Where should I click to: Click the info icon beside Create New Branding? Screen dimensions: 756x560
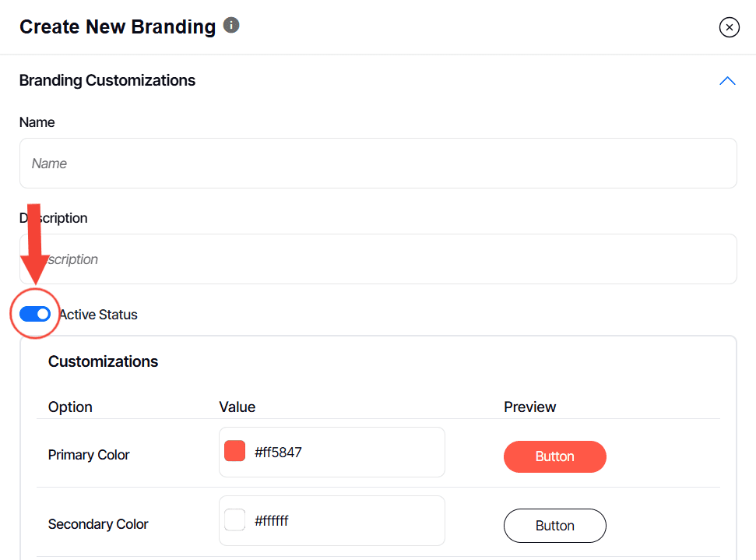click(231, 26)
